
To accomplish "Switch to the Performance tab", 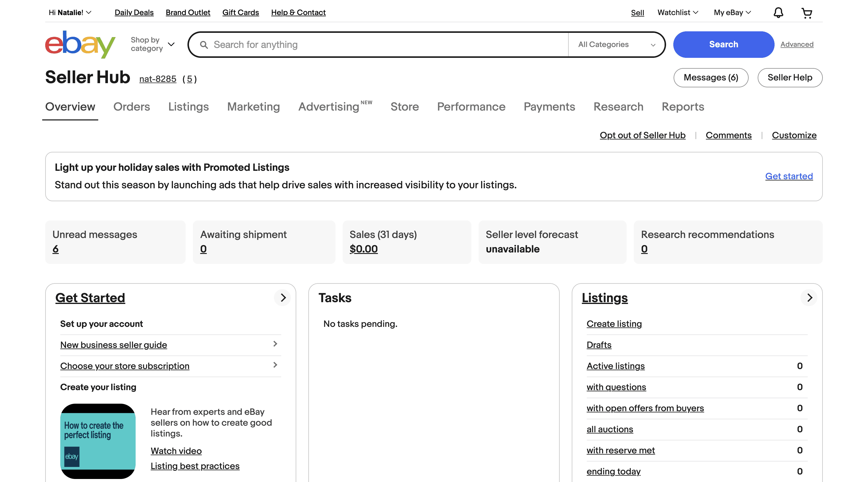I will (471, 107).
